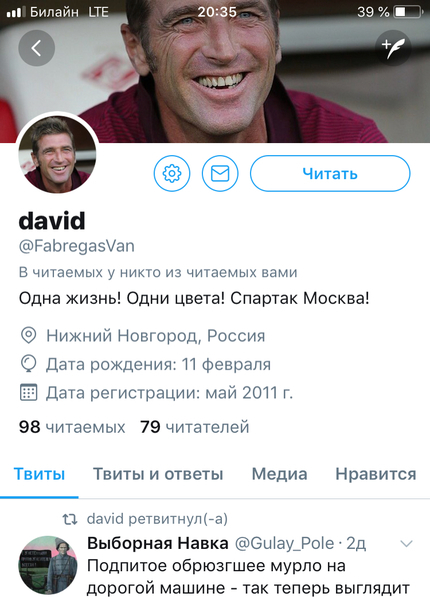Expand tweet options chevron for Выборная Навка
The width and height of the screenshot is (430, 597).
406,544
